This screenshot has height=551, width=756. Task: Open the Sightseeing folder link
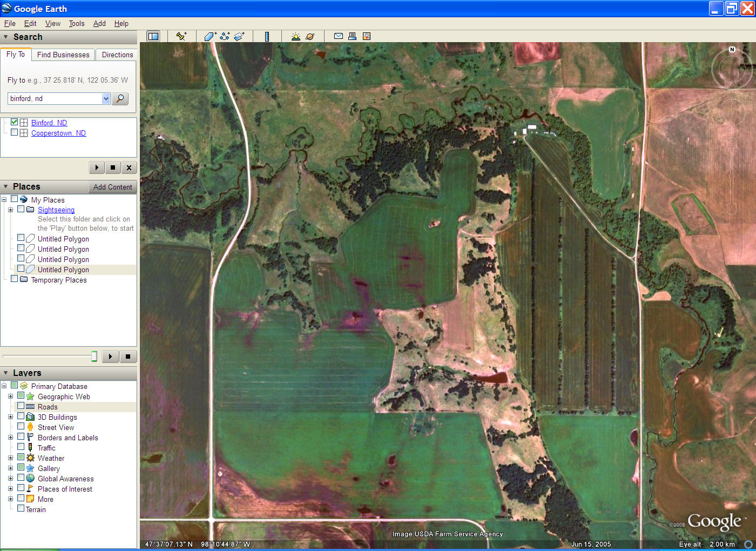tap(56, 210)
